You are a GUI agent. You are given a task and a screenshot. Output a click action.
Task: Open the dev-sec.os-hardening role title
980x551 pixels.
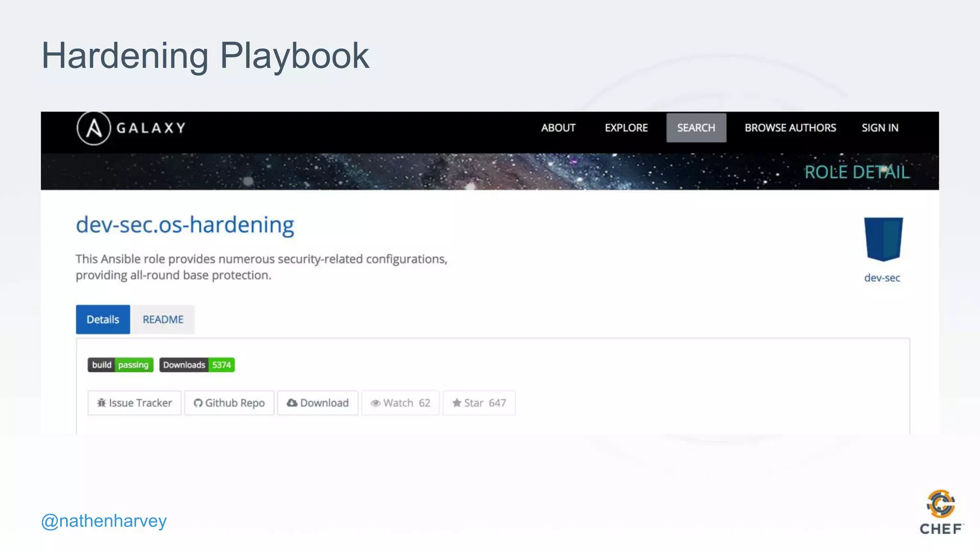tap(185, 225)
